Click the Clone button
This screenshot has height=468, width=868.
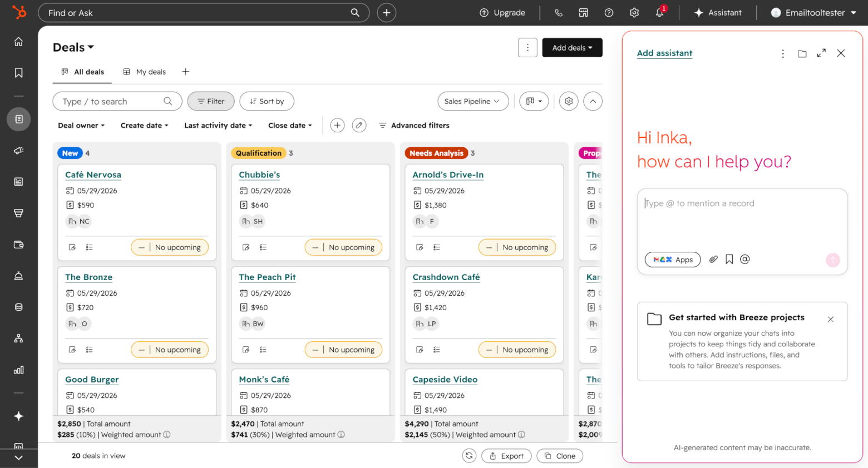[x=560, y=456]
